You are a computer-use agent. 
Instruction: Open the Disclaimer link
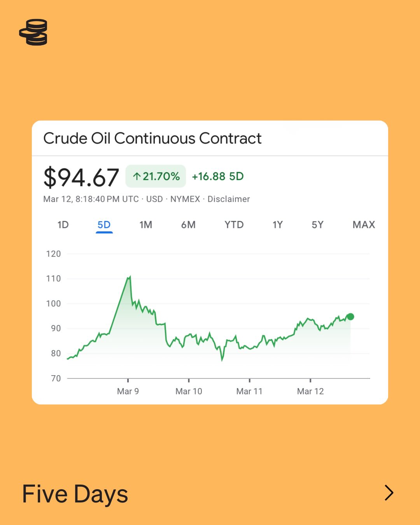[x=229, y=199]
